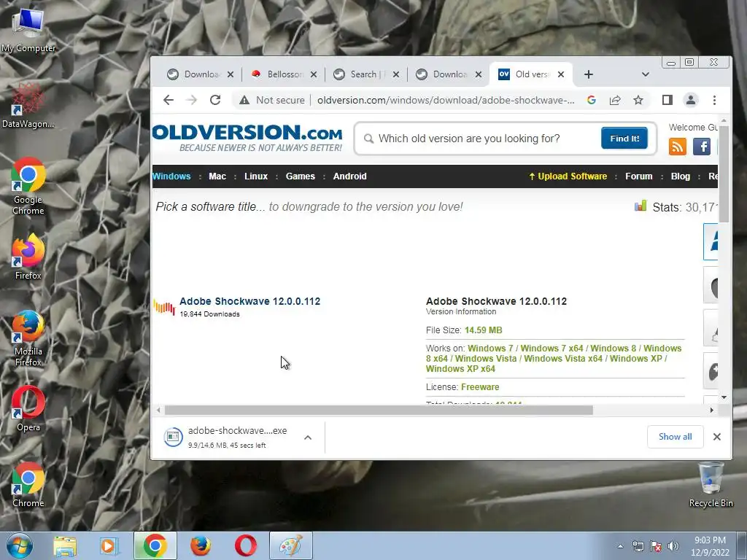
Task: Expand download item options chevron
Action: (x=308, y=437)
